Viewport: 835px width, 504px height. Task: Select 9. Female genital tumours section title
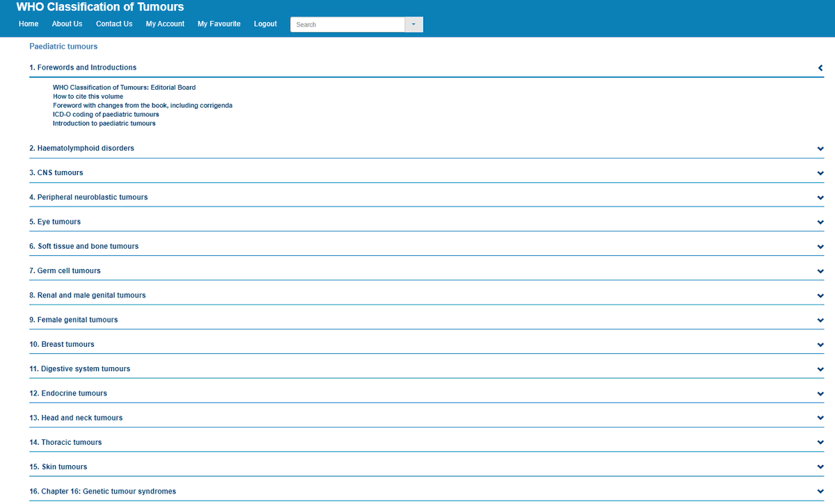tap(74, 320)
